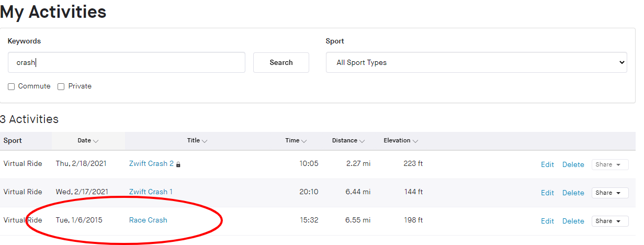Delete the Zwift Crash 1 activity
Screen dimensions: 644x245
click(x=573, y=193)
